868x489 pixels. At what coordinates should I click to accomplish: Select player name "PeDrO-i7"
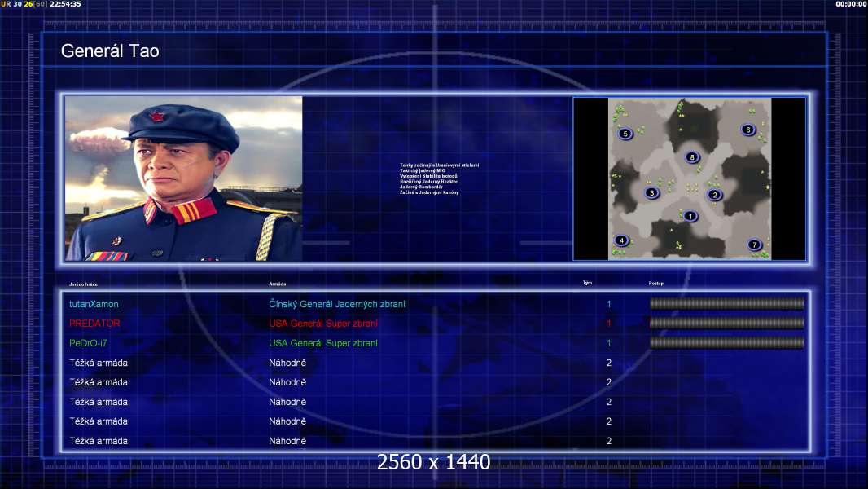pos(88,343)
